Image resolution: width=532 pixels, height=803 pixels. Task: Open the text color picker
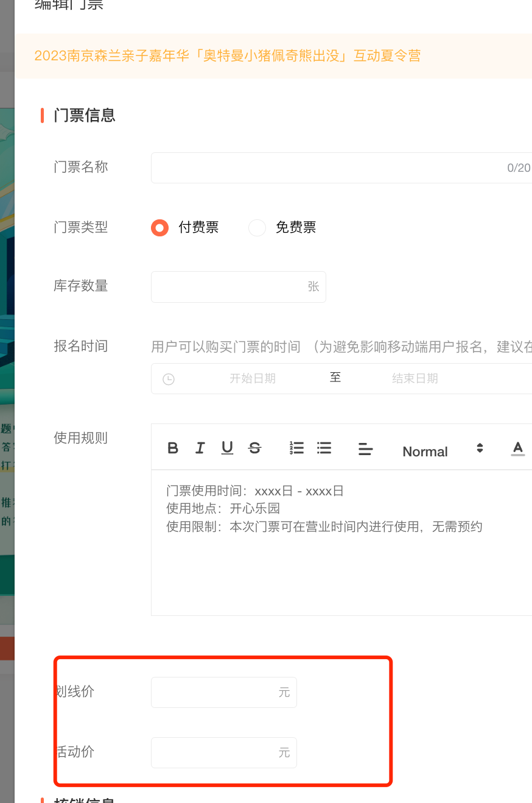click(x=517, y=449)
